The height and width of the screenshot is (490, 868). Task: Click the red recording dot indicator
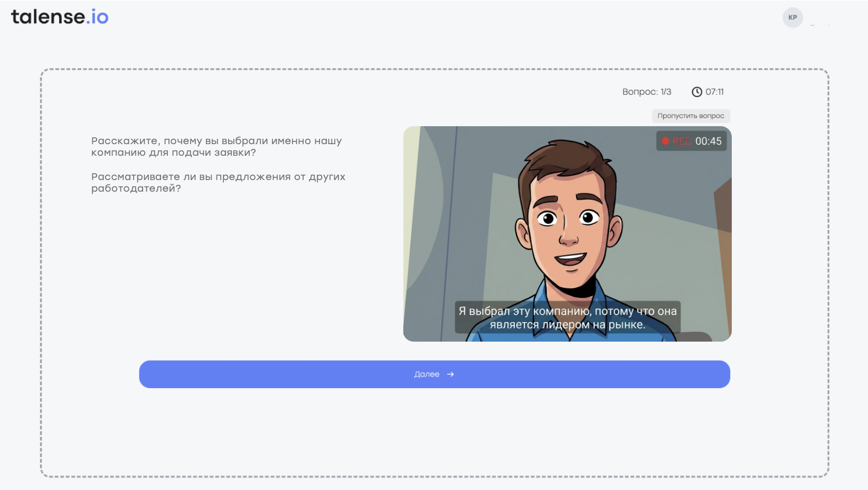[665, 141]
